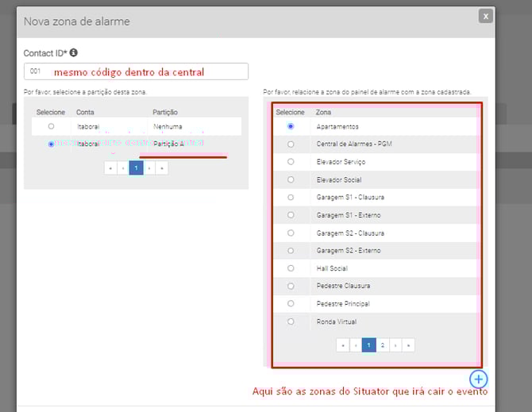532x412 pixels.
Task: Select the Partição A radio button
Action: (51, 144)
